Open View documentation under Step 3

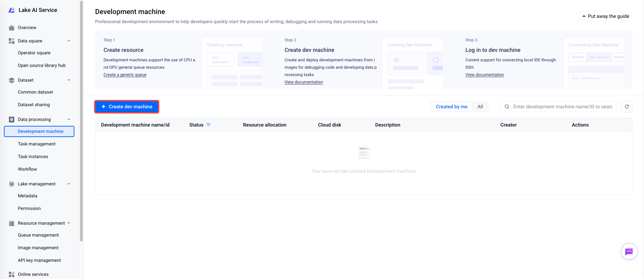click(x=485, y=75)
